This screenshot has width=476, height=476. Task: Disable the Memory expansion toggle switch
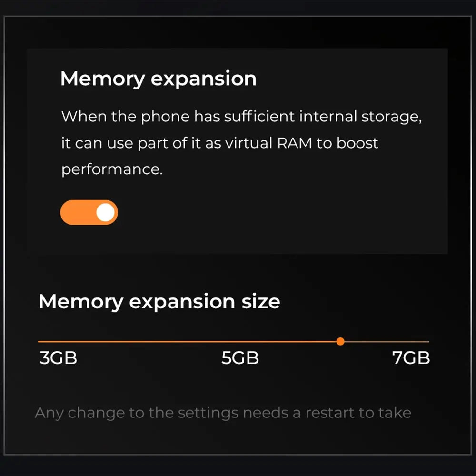tap(89, 212)
